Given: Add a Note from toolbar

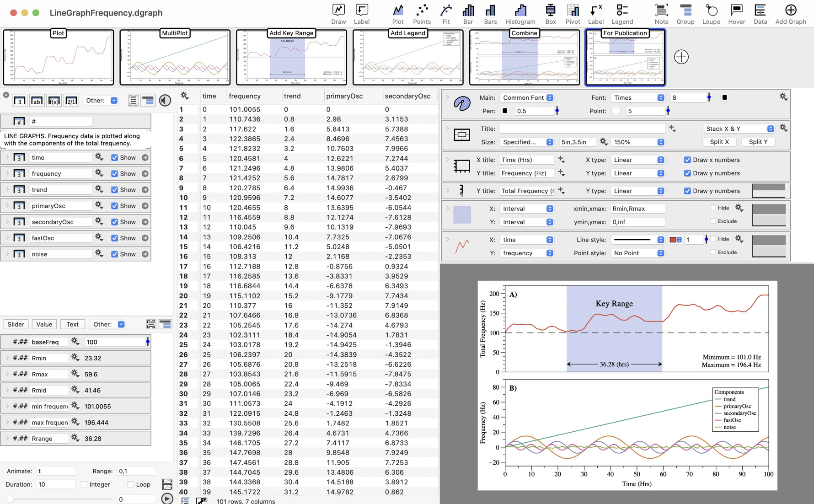Looking at the screenshot, I should click(661, 14).
